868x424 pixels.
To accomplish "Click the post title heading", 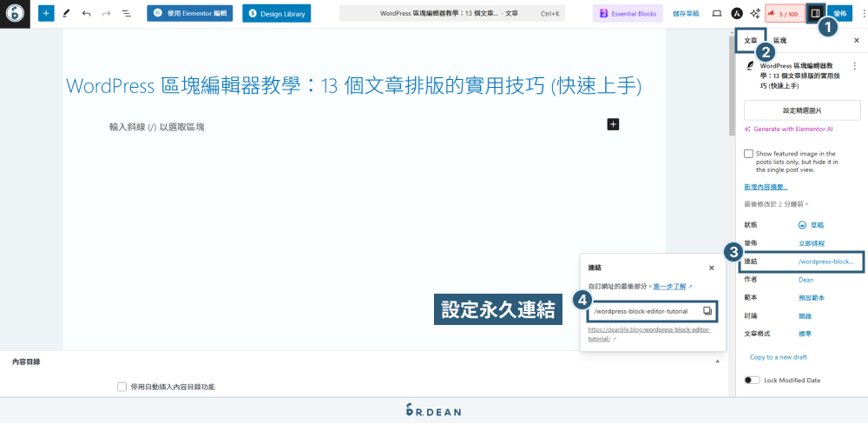I will [x=353, y=87].
